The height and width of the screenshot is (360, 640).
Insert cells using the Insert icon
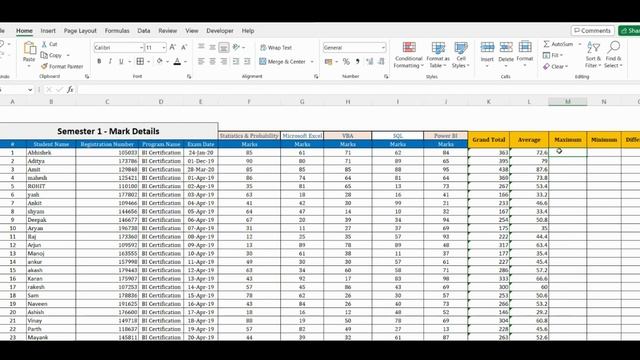coord(487,47)
